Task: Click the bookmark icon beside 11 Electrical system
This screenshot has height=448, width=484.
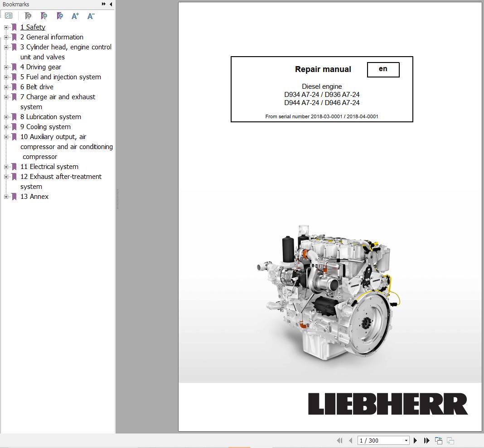Action: tap(14, 167)
